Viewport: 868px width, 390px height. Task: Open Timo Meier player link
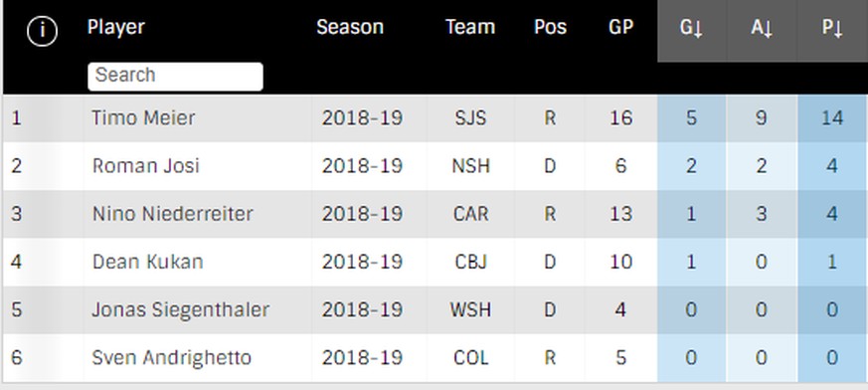(143, 118)
